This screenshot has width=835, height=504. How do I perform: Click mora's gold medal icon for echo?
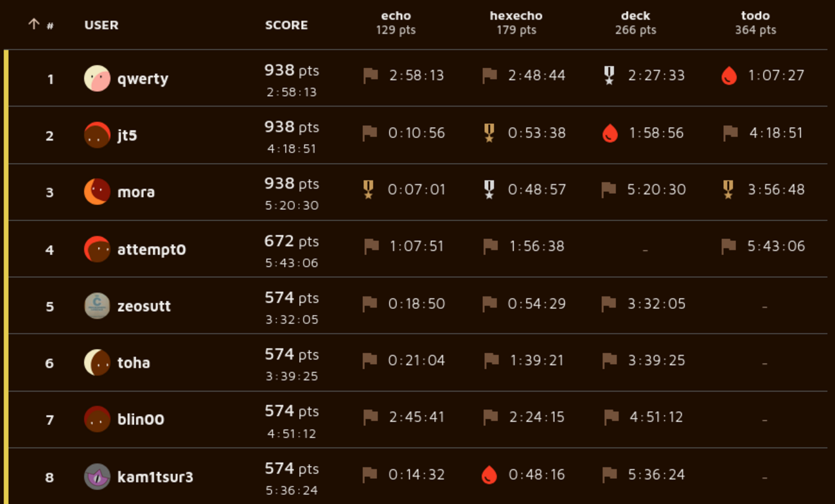368,189
